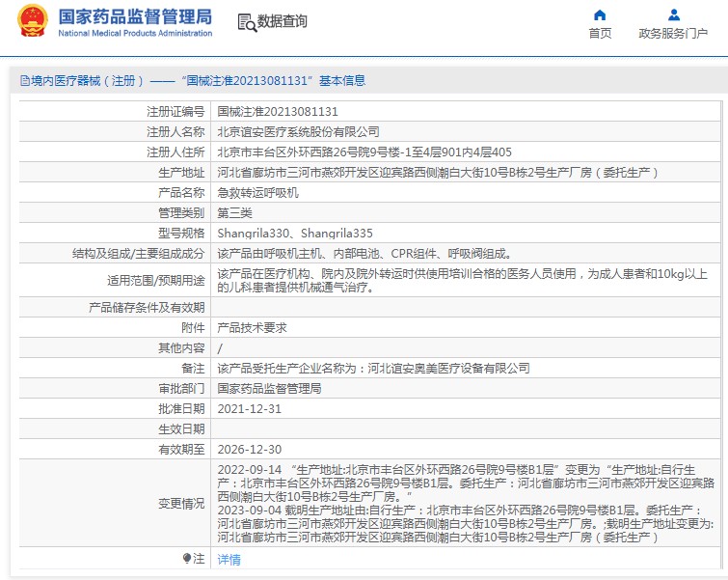Screen dimensions: 728x580
Task: Select the registration number 国械注准20213081131 cell
Action: [x=278, y=112]
